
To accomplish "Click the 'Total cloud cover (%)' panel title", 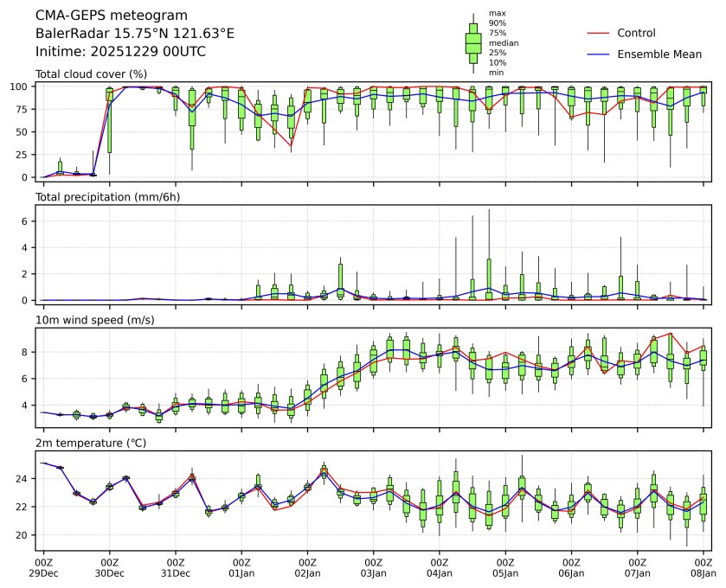I will point(91,74).
